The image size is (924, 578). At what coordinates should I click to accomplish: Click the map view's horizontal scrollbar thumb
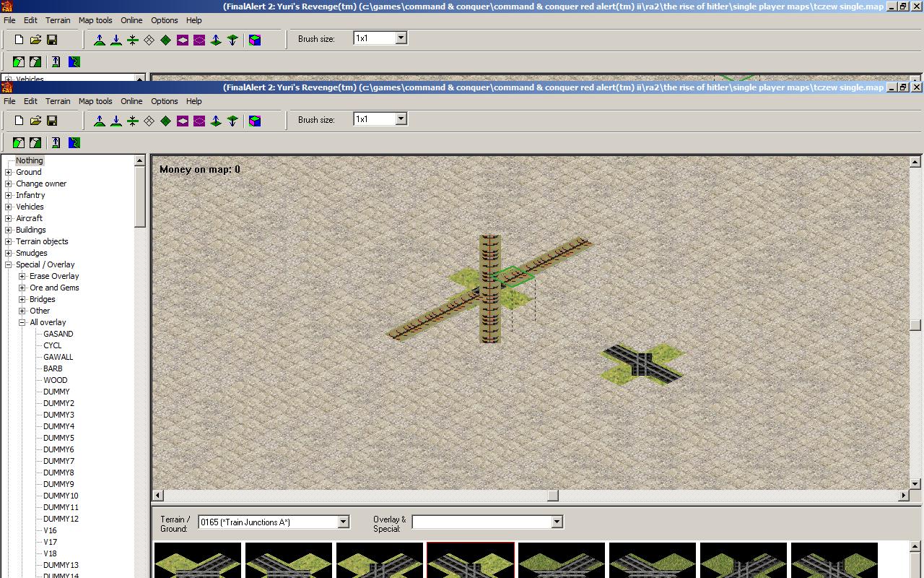coord(553,496)
